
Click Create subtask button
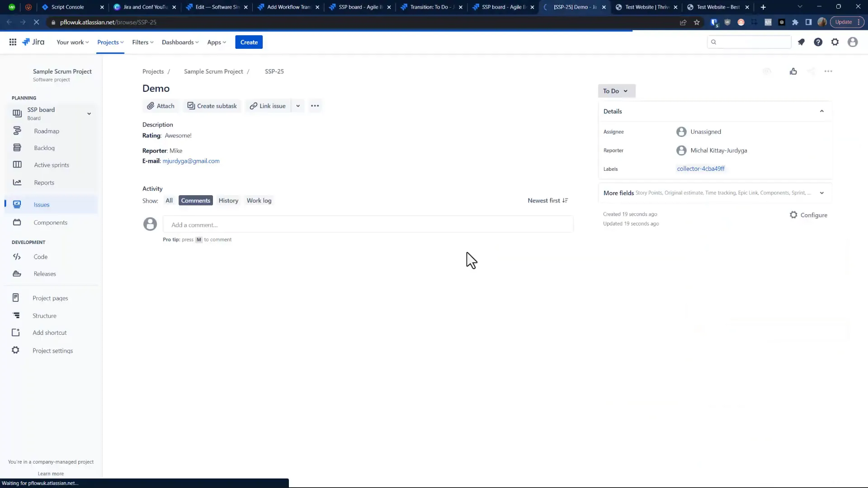tap(212, 106)
